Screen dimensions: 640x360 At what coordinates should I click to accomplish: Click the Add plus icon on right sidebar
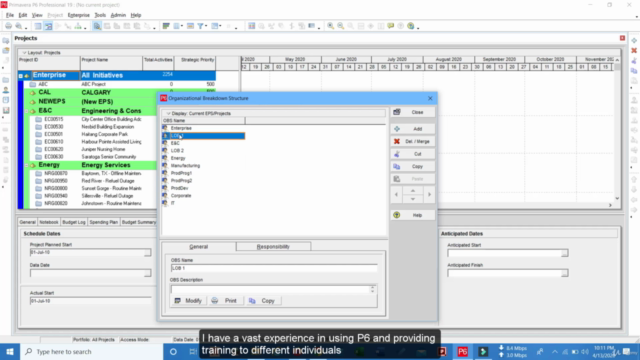634,40
